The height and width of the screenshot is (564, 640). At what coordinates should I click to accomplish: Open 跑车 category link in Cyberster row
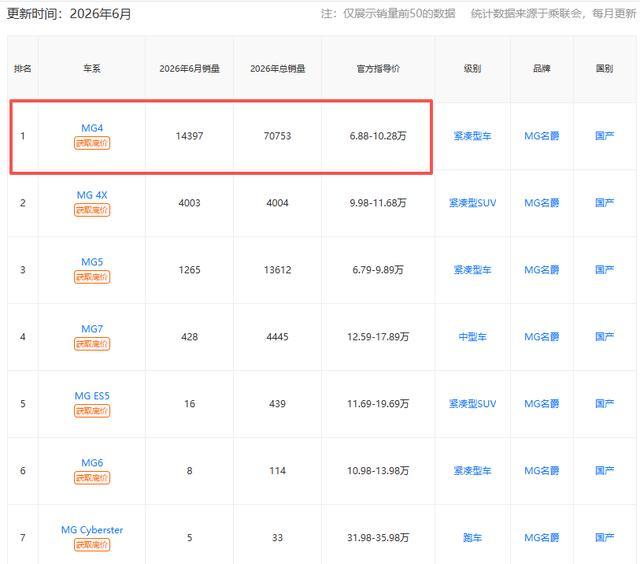pyautogui.click(x=472, y=537)
